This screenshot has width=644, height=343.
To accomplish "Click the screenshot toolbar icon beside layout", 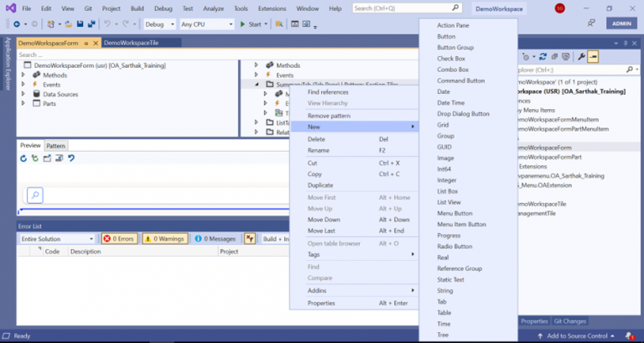I will pyautogui.click(x=306, y=24).
